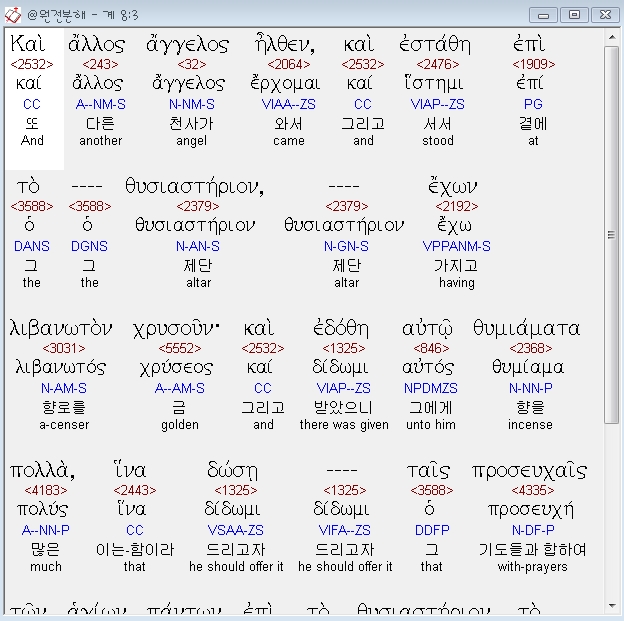
Task: Click Strong's number <2443>
Action: click(135, 490)
